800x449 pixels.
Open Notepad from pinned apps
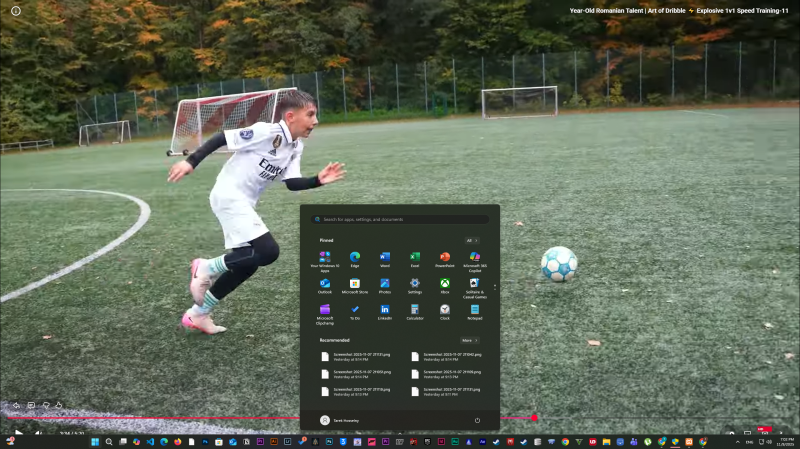[x=474, y=310]
